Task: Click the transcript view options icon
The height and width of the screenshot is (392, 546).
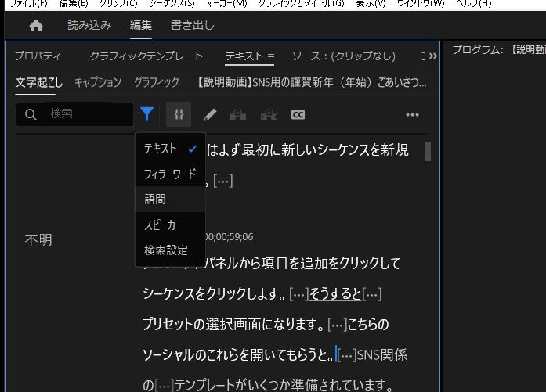Action: [x=179, y=115]
